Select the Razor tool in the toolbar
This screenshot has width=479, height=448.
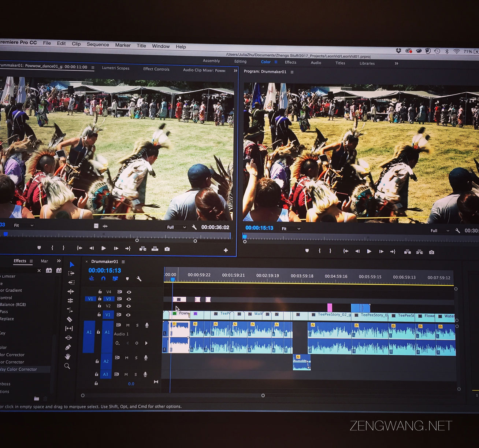click(x=69, y=319)
